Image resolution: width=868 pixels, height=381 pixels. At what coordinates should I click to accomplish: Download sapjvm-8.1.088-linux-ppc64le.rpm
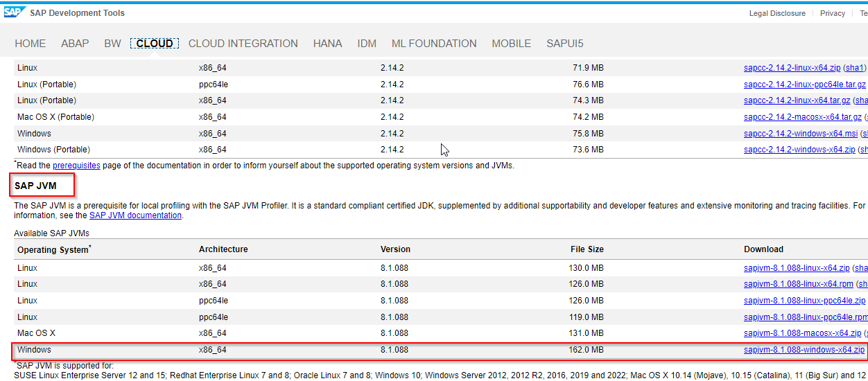click(806, 317)
